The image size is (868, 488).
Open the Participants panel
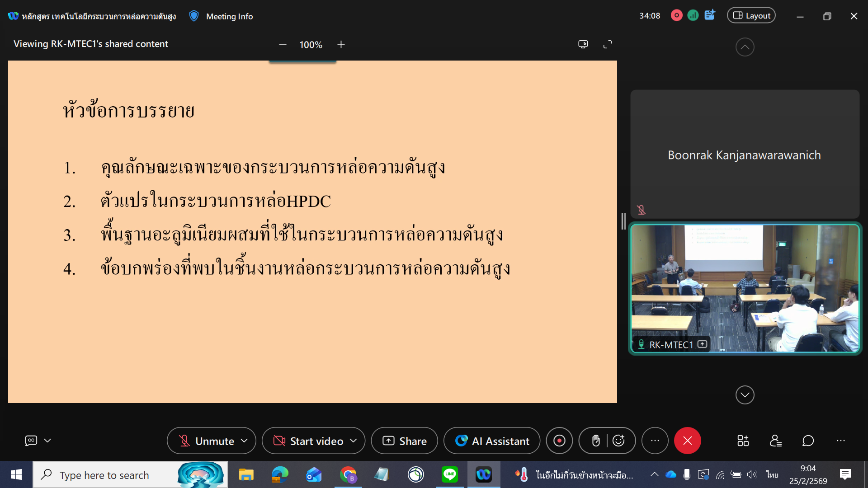775,441
